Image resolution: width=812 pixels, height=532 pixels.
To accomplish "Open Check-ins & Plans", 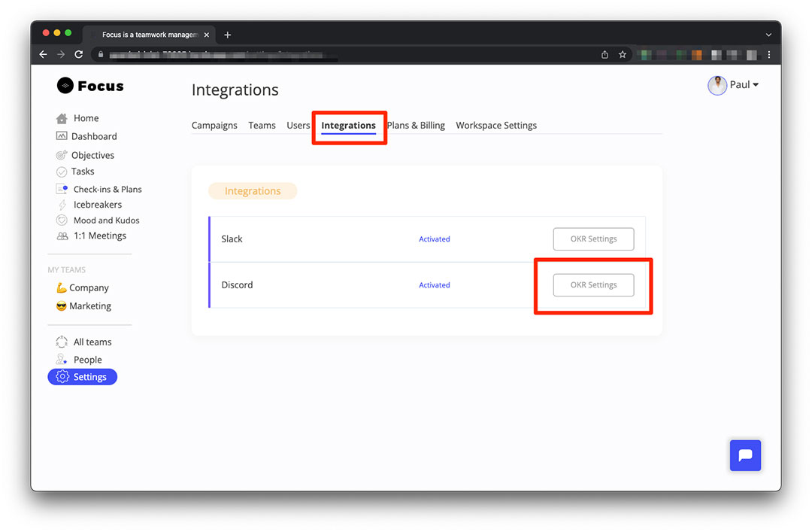I will coord(108,190).
